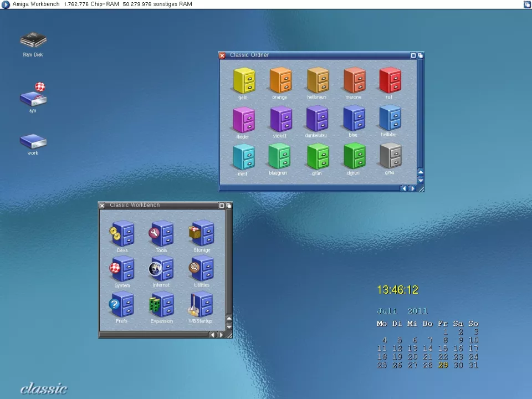Open the Internet drawer

click(161, 269)
